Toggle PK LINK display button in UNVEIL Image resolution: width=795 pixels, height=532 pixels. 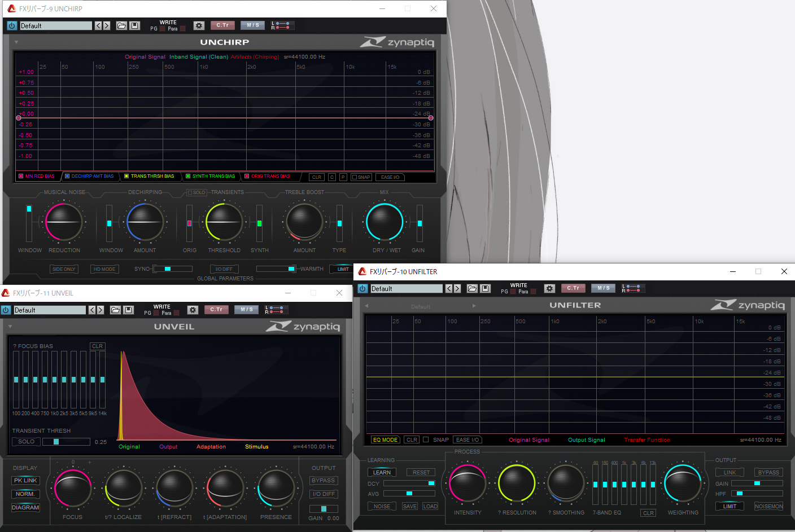pos(26,481)
